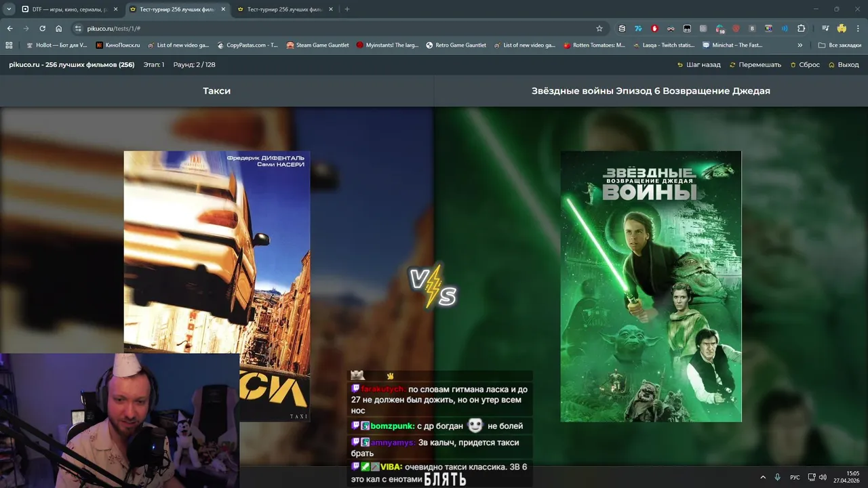This screenshot has width=868, height=488.
Task: Click Выход to exit the test
Action: point(844,65)
